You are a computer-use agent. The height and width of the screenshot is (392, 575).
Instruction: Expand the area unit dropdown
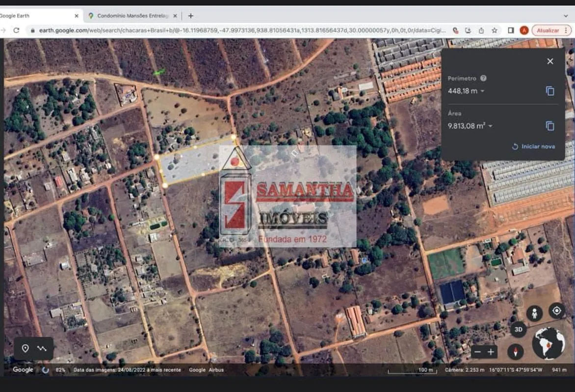(x=490, y=126)
